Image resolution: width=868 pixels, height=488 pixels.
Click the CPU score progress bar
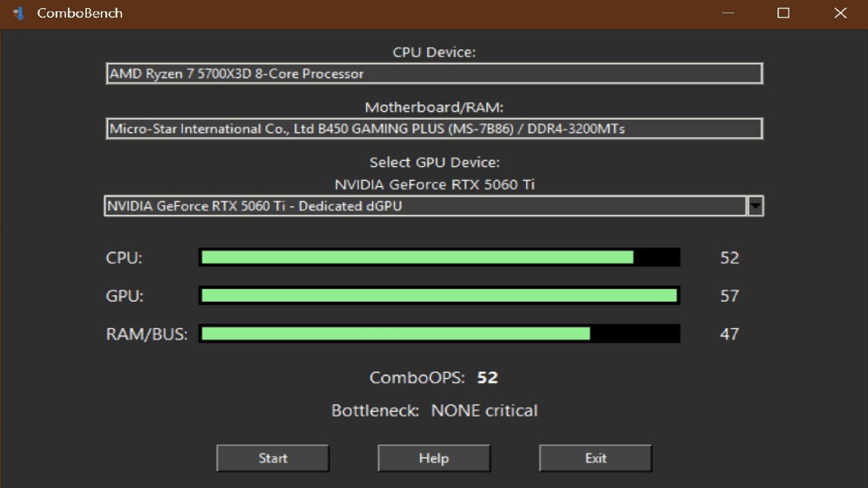click(x=440, y=258)
